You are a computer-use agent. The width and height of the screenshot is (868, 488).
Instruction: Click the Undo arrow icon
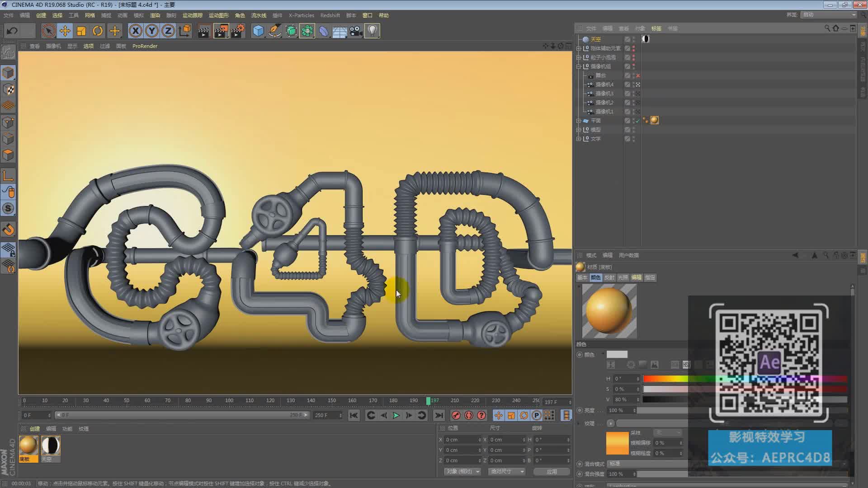pos(12,30)
